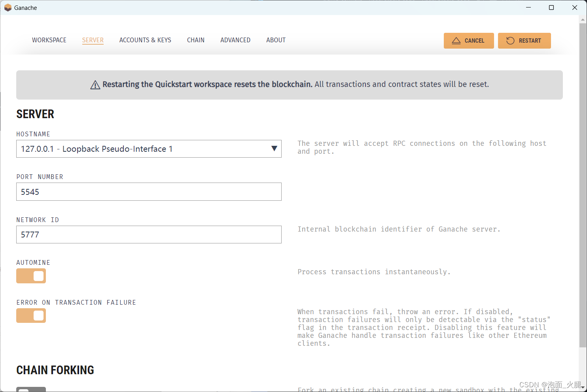The image size is (587, 392).
Task: Click the Restart button
Action: pyautogui.click(x=524, y=41)
